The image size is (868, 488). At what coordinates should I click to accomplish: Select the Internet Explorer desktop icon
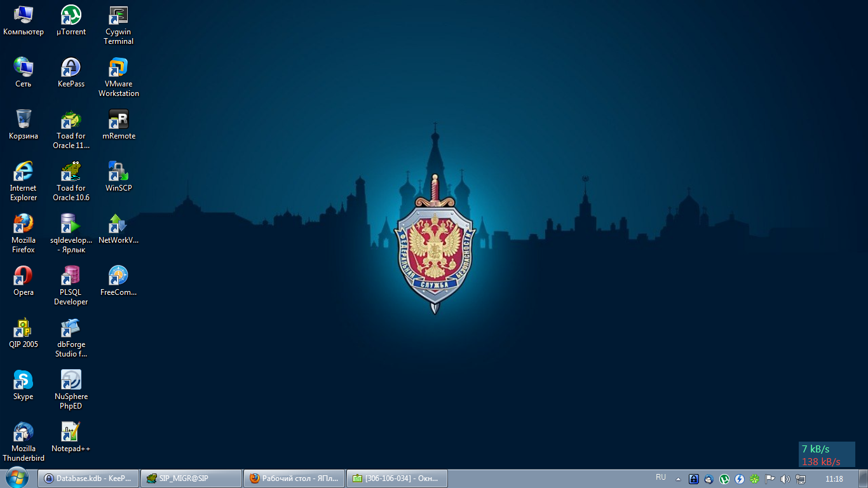click(24, 181)
